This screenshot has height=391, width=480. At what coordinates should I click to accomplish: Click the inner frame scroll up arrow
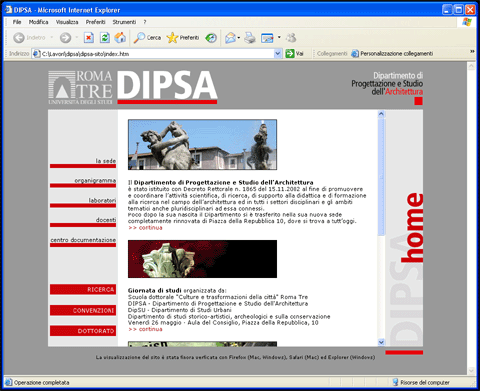pyautogui.click(x=381, y=114)
